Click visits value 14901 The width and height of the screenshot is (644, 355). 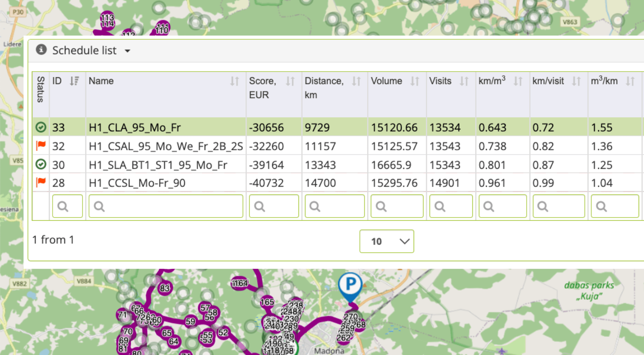[x=445, y=183]
